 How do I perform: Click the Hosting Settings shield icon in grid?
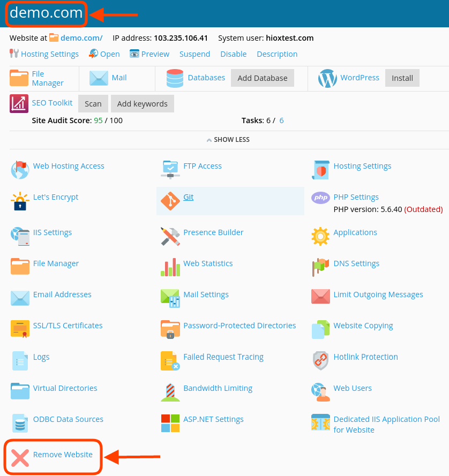pos(320,170)
